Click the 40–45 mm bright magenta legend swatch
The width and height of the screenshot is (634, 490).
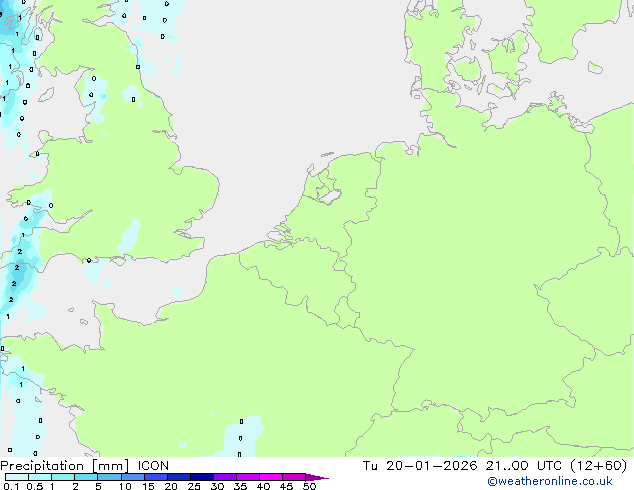[x=271, y=477]
